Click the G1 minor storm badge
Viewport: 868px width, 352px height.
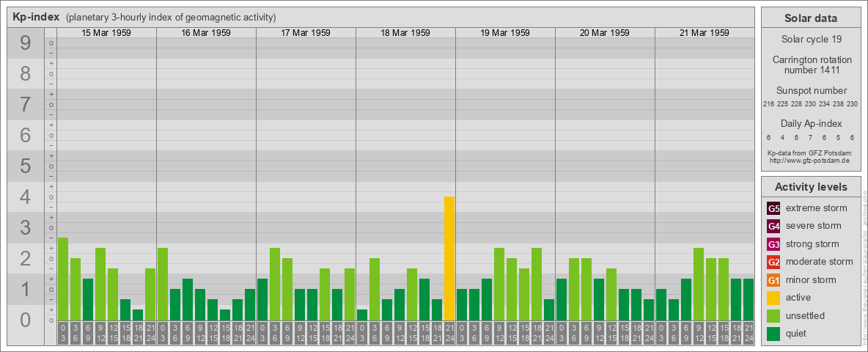pyautogui.click(x=773, y=280)
